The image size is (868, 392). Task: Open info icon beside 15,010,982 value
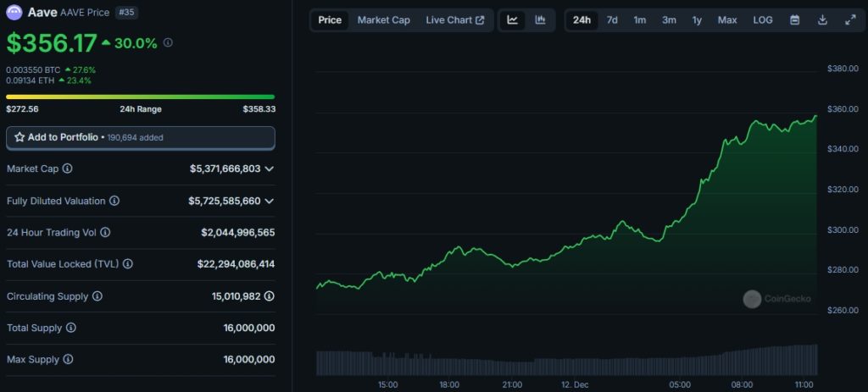[269, 296]
